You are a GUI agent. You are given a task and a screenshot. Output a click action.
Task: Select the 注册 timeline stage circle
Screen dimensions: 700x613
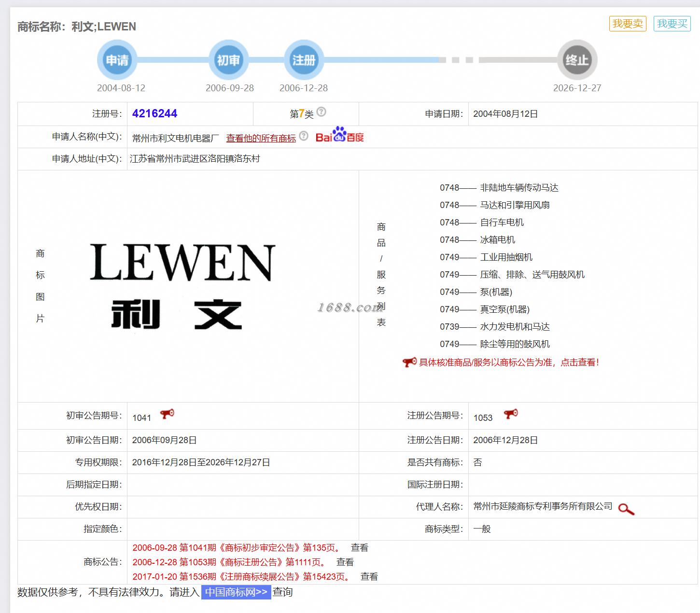tap(304, 60)
